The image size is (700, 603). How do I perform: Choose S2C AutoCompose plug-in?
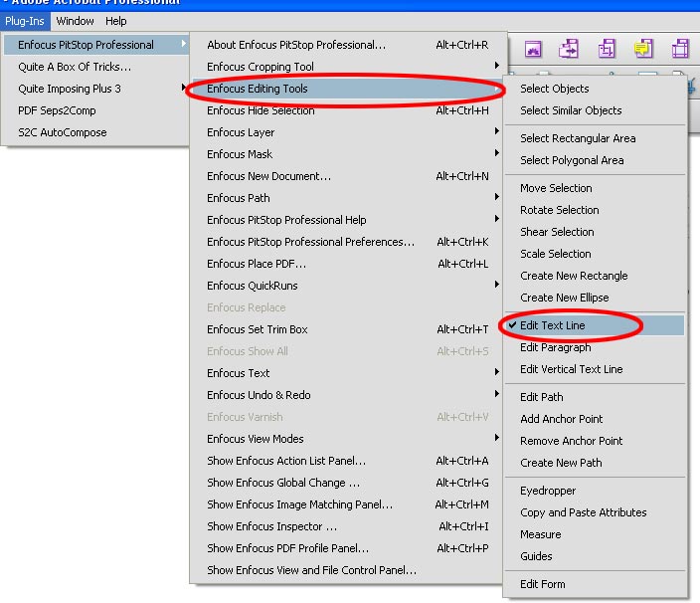coord(96,132)
